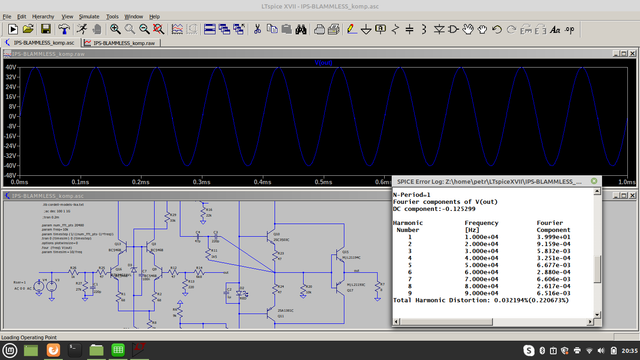
Task: Open the Simulate menu
Action: tap(89, 16)
